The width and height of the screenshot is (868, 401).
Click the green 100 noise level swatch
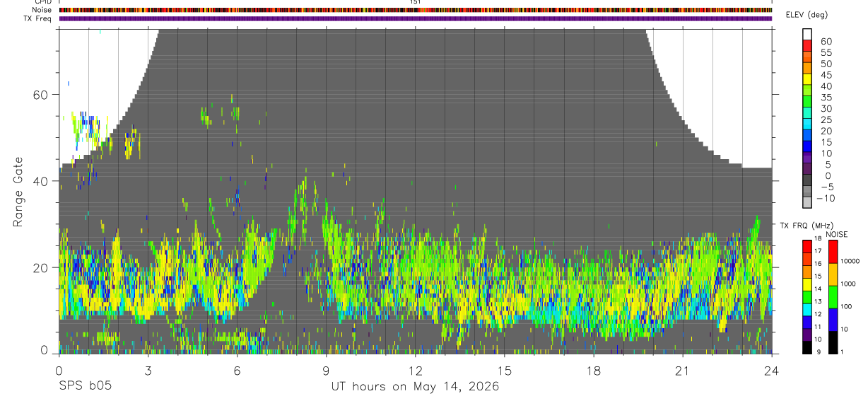click(832, 297)
